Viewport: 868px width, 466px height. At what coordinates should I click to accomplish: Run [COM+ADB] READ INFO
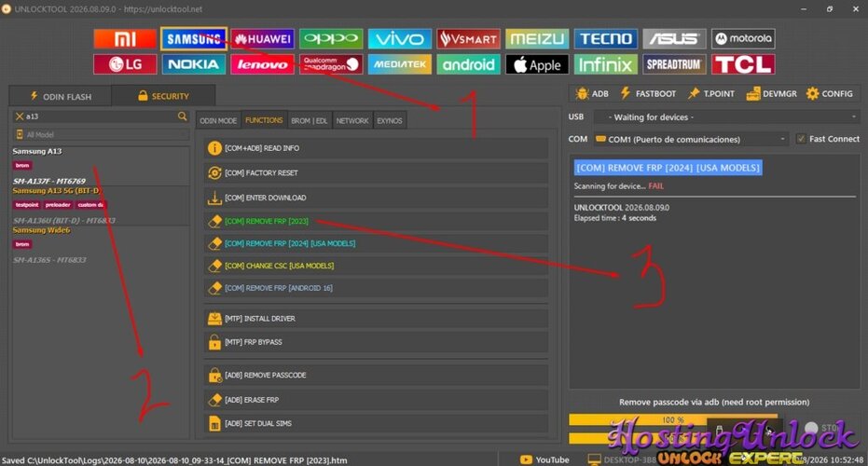pos(376,148)
